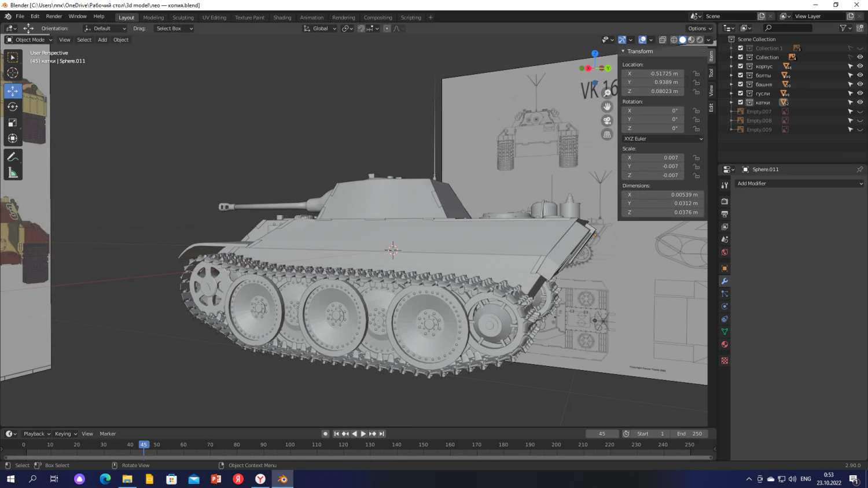Hide the башня collection in the outliner
This screenshot has height=488, width=868.
[860, 84]
